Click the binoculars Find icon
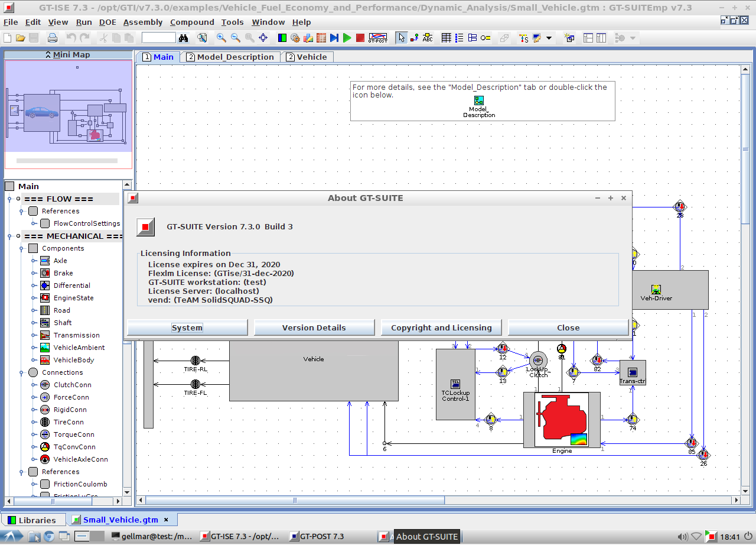The height and width of the screenshot is (545, 756). coord(184,38)
